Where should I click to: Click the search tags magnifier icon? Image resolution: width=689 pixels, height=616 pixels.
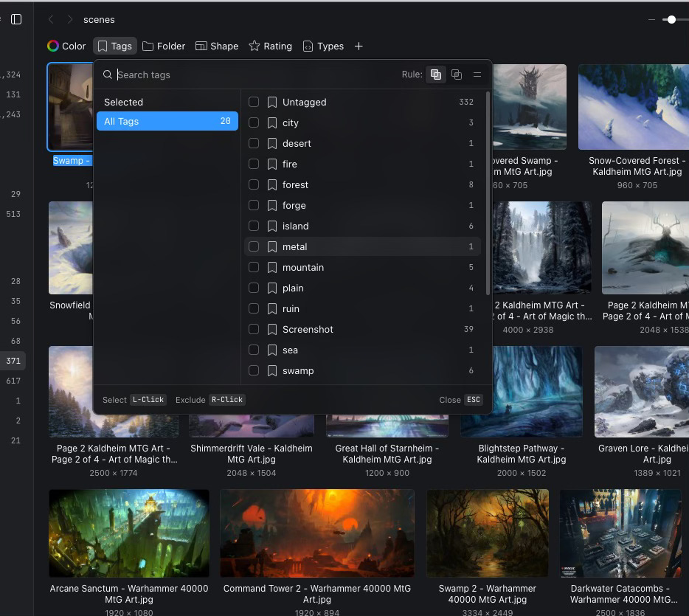click(x=107, y=75)
